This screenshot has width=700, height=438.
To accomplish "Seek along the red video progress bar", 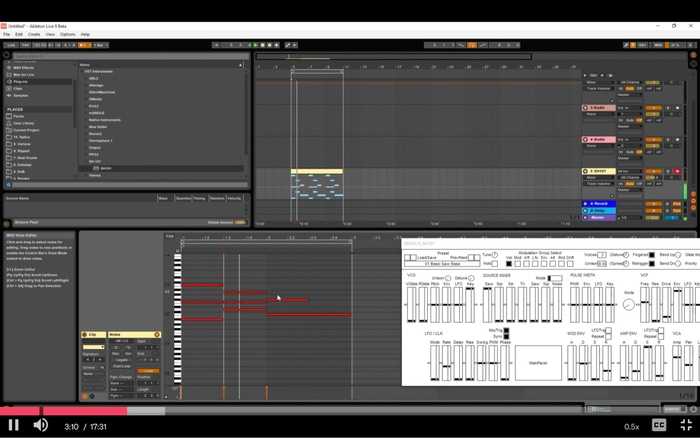I will coord(63,411).
